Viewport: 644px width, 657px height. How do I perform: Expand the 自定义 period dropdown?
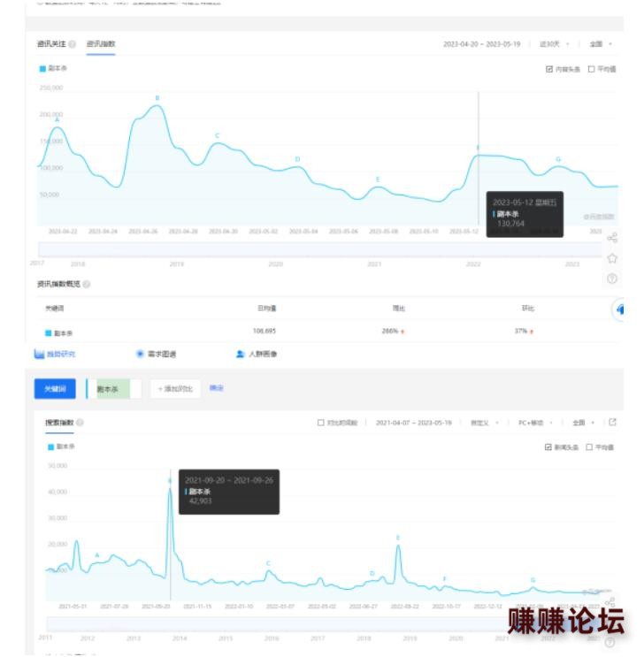pyautogui.click(x=485, y=423)
